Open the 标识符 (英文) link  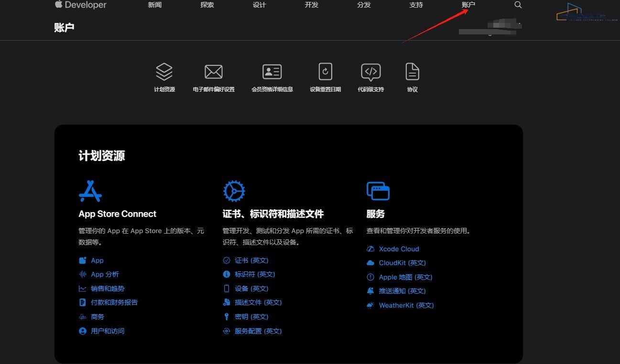[255, 274]
